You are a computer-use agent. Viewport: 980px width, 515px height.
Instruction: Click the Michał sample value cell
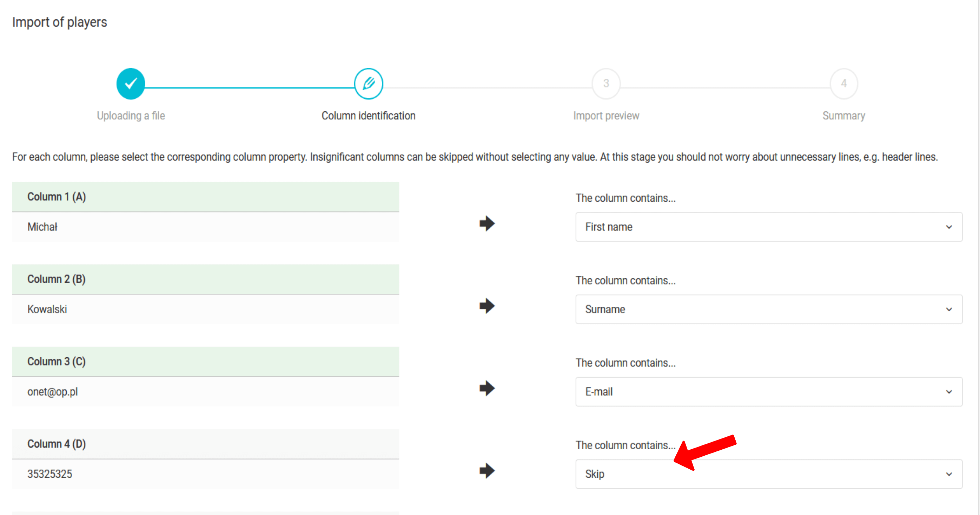205,227
